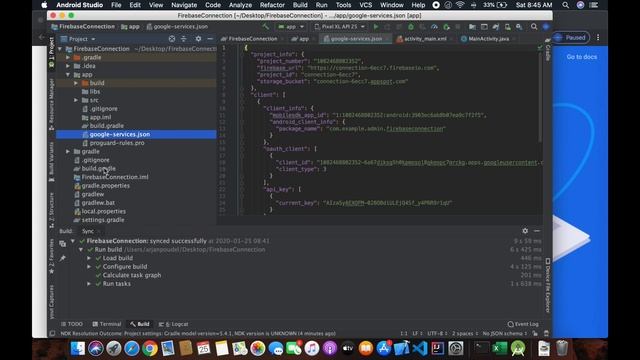The image size is (640, 360).
Task: Open Build panel settings gear
Action: click(525, 231)
